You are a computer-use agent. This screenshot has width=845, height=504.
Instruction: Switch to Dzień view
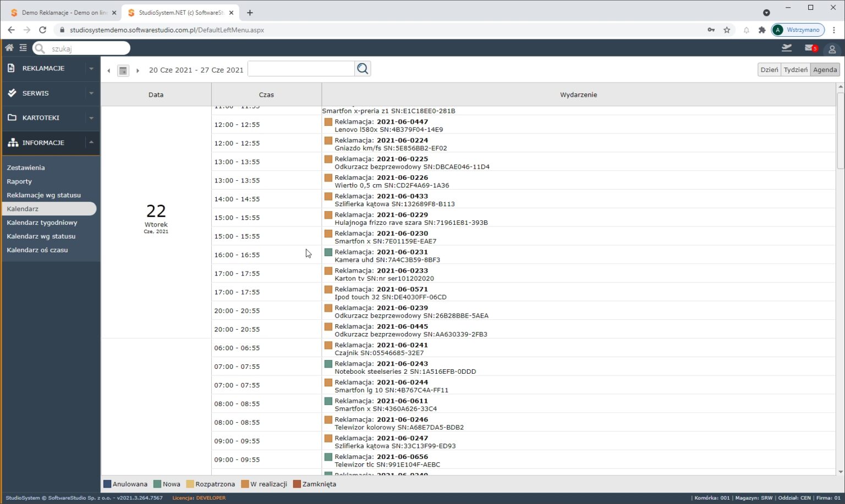tap(769, 70)
